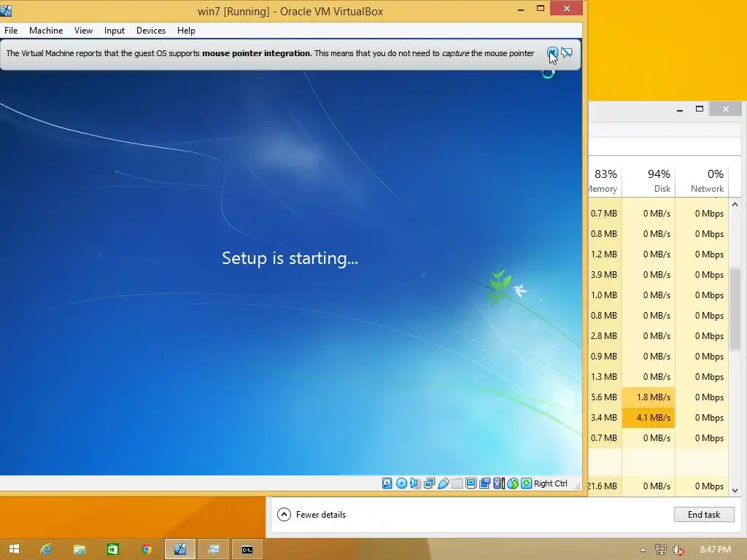The height and width of the screenshot is (560, 747).
Task: Click the Setup is starting guest screen
Action: (x=290, y=258)
